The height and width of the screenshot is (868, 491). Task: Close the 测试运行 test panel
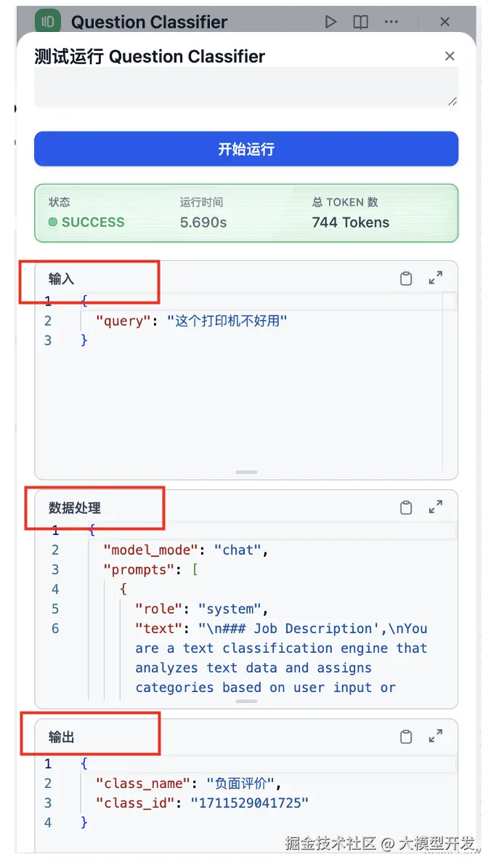(450, 56)
